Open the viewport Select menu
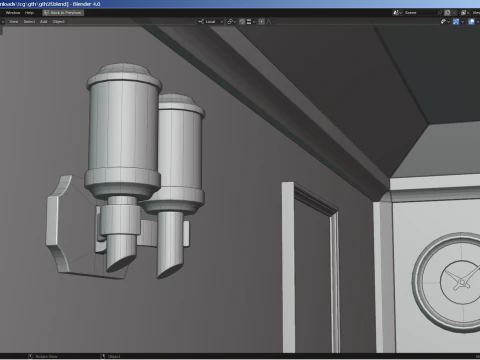 (x=29, y=22)
